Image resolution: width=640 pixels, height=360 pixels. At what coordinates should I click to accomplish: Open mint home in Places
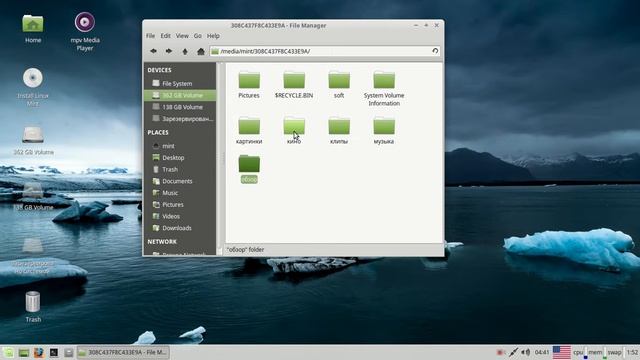click(180, 146)
